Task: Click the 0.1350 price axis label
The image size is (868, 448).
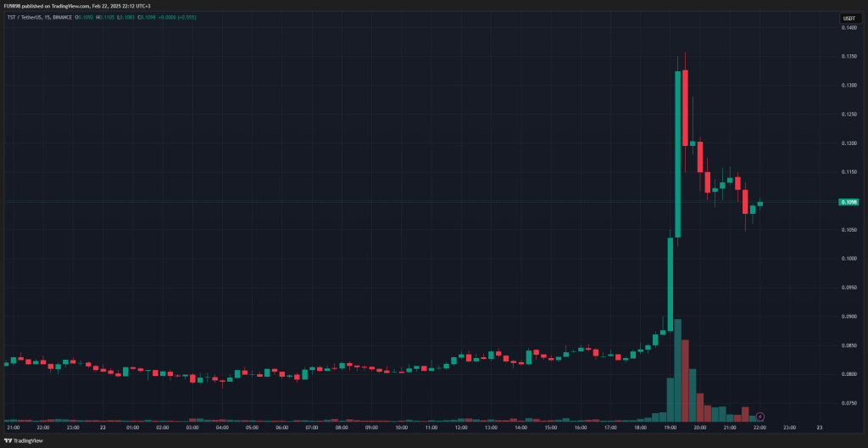Action: 849,57
